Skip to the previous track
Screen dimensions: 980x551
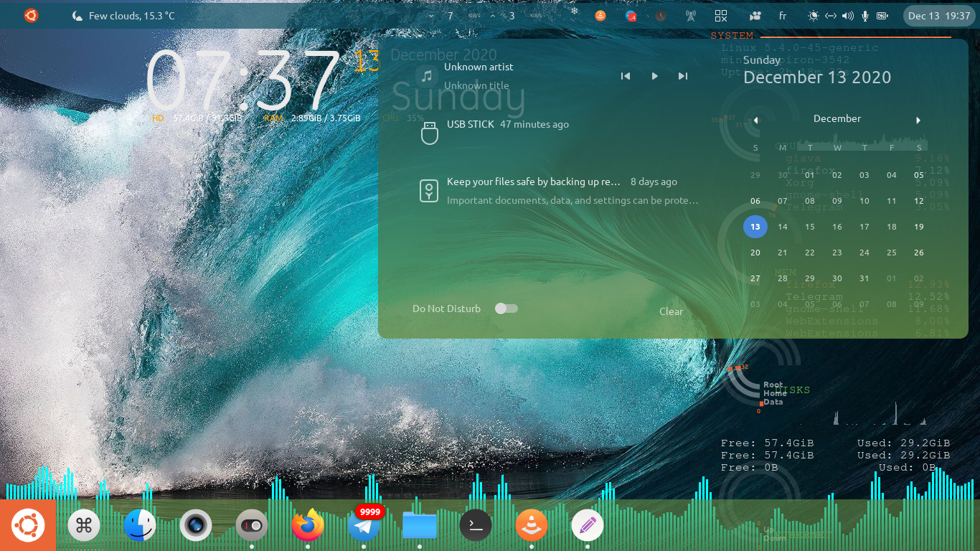(626, 76)
